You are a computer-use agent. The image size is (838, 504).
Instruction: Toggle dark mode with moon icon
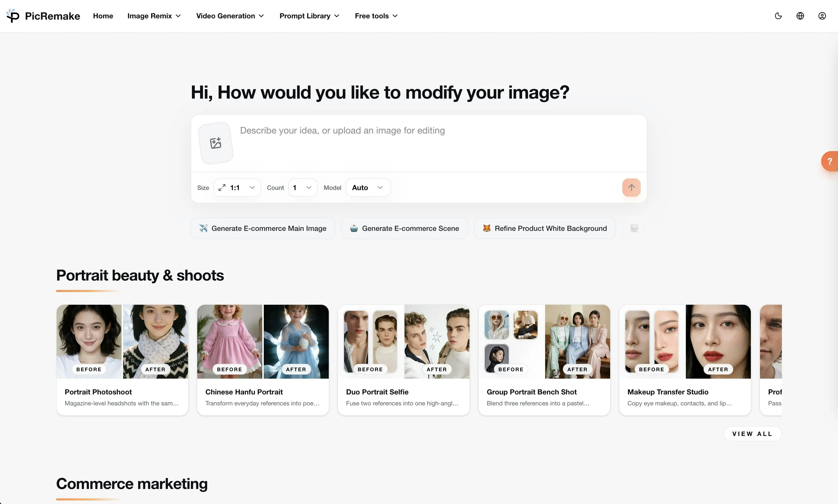778,16
